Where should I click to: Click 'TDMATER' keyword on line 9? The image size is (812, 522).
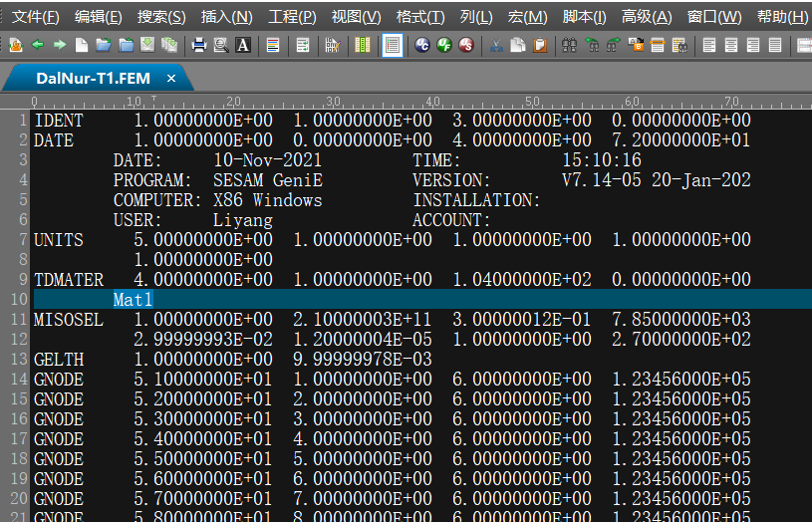tap(69, 280)
